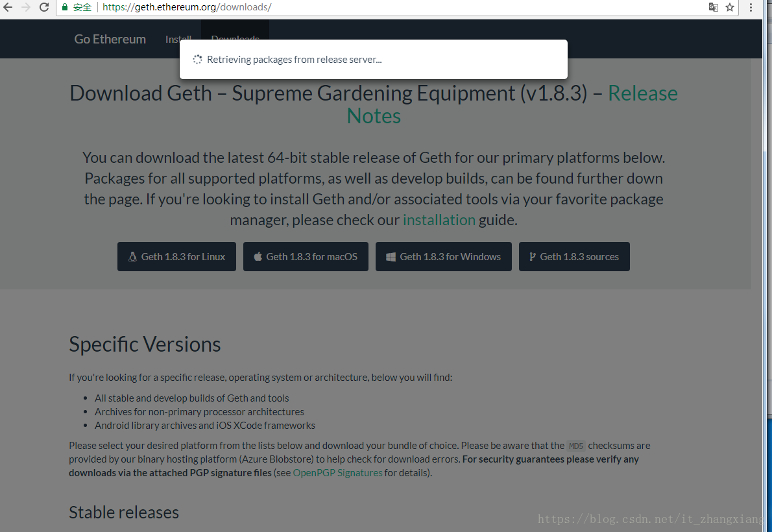This screenshot has width=772, height=532.
Task: Click the sources branch icon
Action: click(532, 257)
